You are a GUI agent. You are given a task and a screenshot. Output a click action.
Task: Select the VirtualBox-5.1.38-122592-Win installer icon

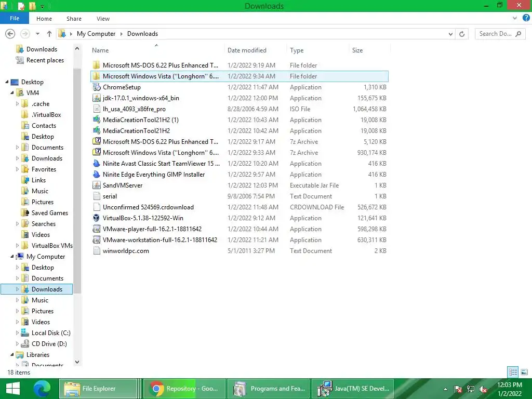pos(97,218)
